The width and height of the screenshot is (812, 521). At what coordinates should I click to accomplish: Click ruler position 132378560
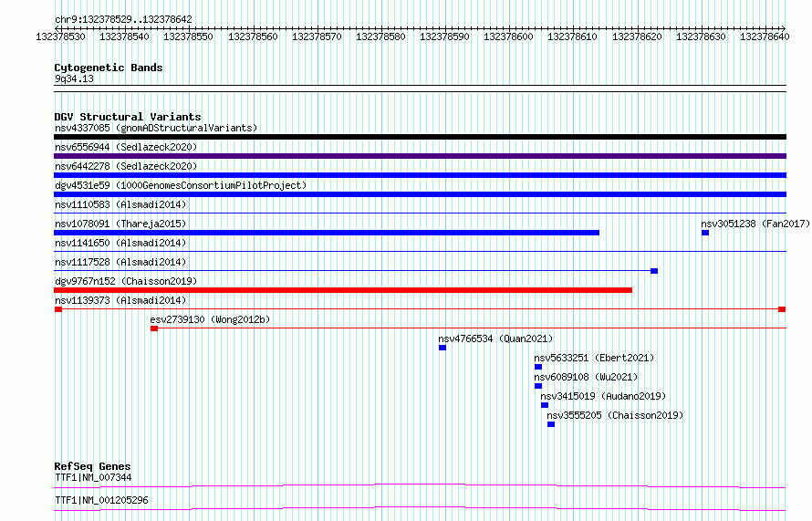point(253,36)
